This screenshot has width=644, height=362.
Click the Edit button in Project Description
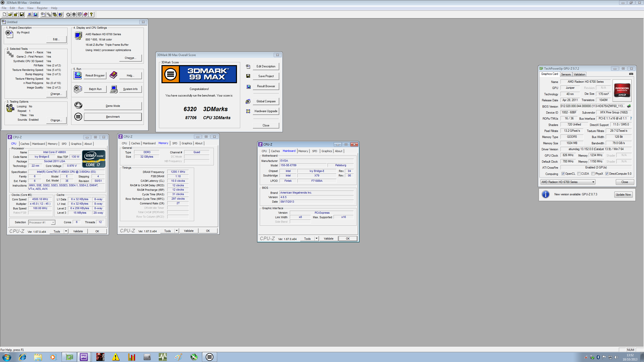pyautogui.click(x=56, y=39)
